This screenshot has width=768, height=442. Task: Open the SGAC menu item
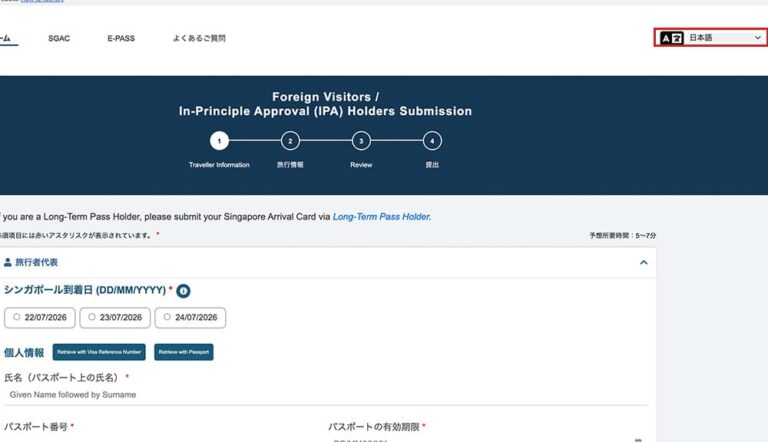click(x=59, y=38)
